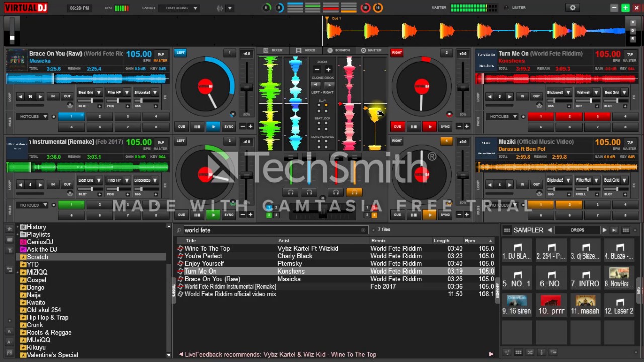Go to previous sampler bank arrow
Viewport: 644px width, 362px height.
(x=550, y=230)
